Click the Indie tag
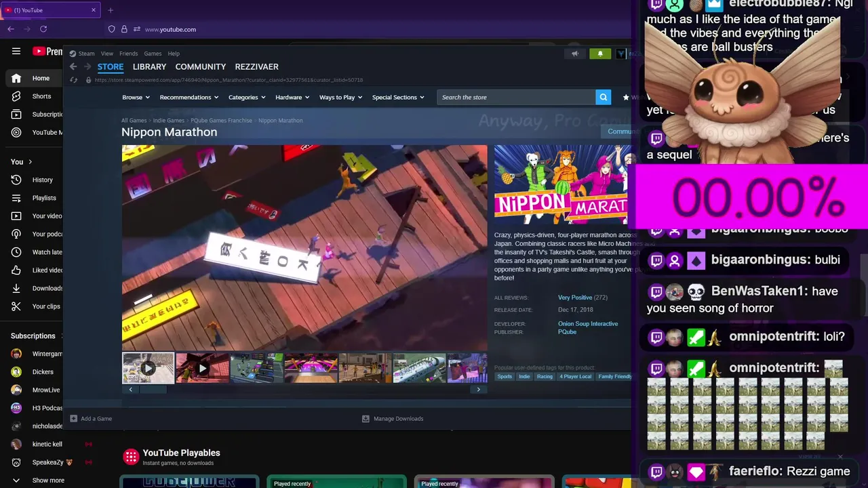 [x=524, y=377]
